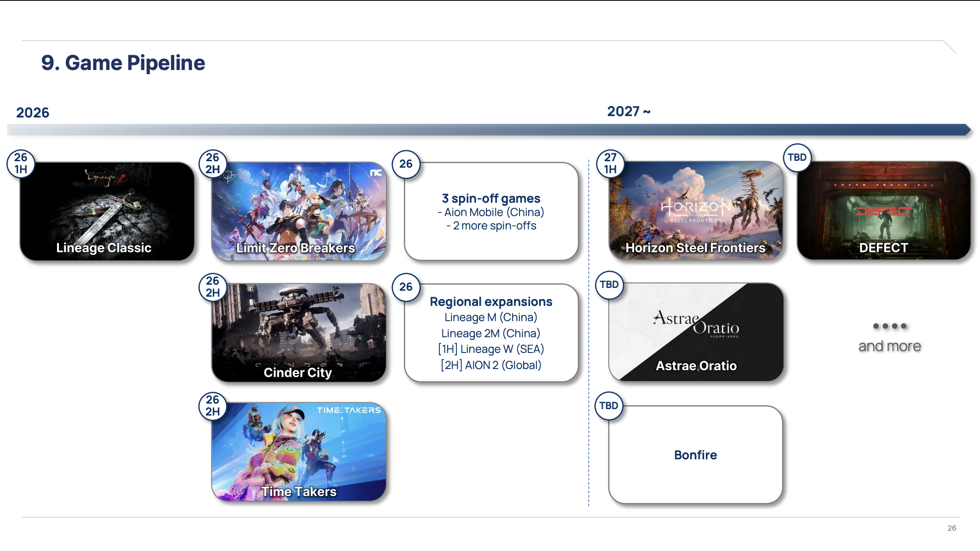Click the NC logo on Limit Zero Breakers art

[x=376, y=173]
